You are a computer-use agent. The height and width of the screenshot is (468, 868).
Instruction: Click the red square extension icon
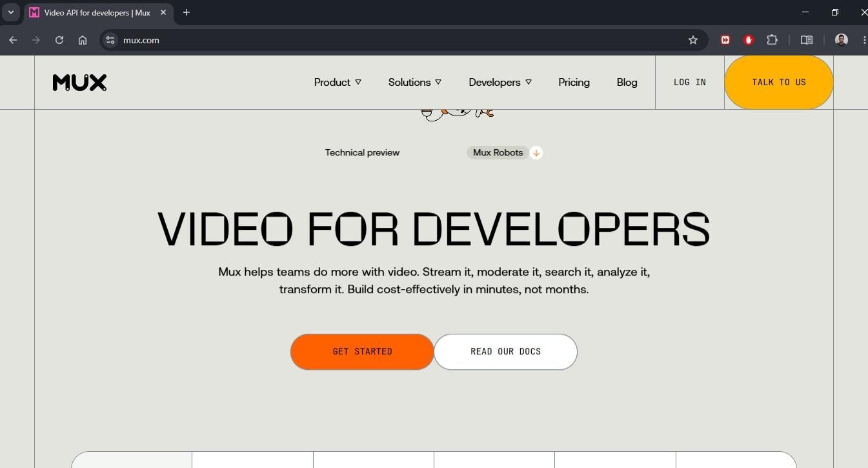(725, 40)
